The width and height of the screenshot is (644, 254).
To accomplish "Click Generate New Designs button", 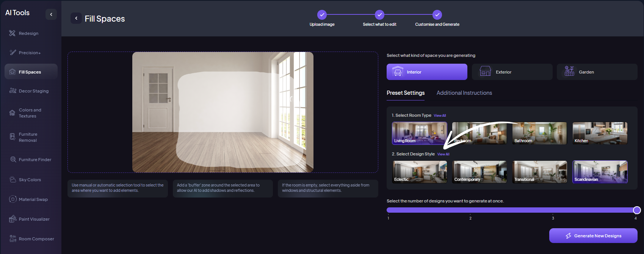I will click(593, 236).
